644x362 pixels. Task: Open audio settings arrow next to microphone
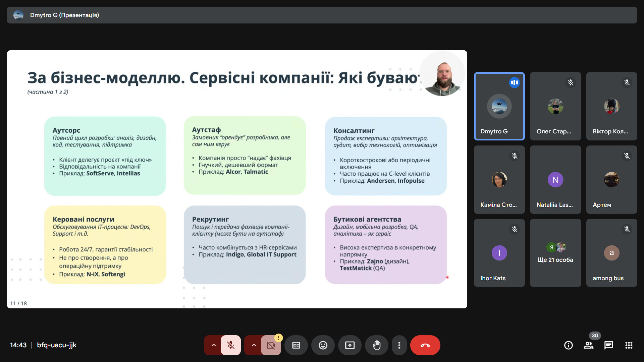tap(213, 345)
